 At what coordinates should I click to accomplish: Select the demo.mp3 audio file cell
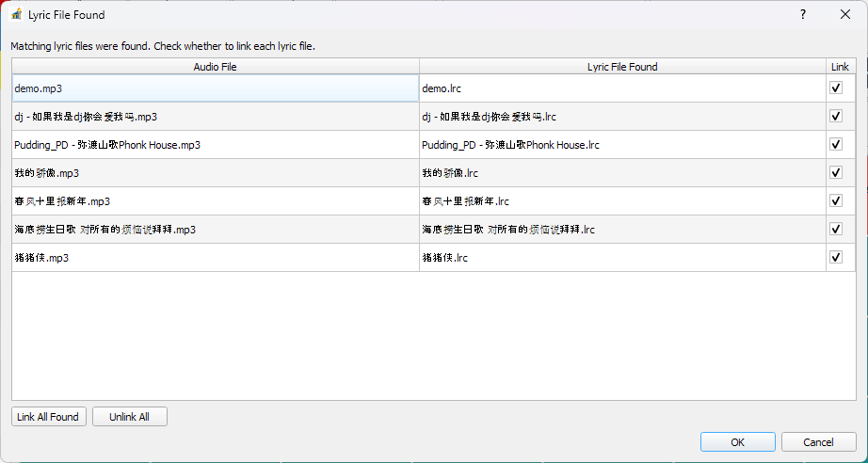[x=215, y=88]
